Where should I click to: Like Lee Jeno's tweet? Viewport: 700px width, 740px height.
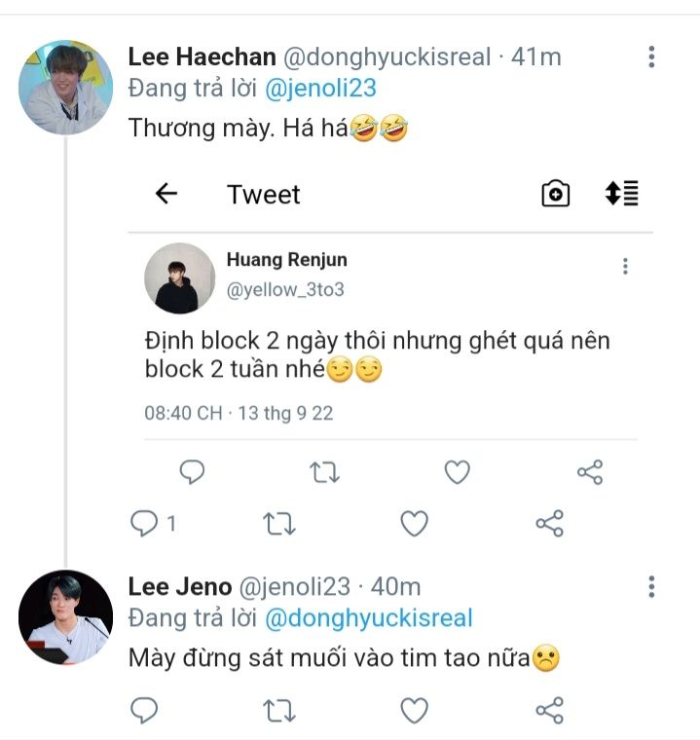coord(415,710)
